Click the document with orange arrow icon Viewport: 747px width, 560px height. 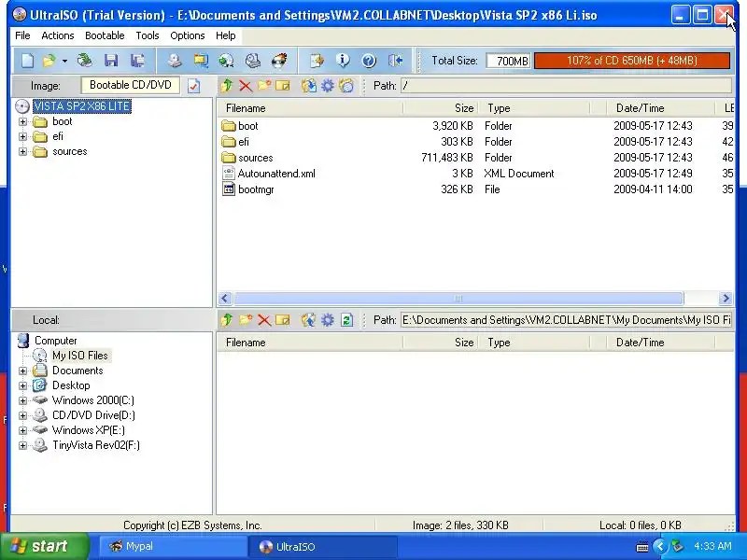pos(317,61)
